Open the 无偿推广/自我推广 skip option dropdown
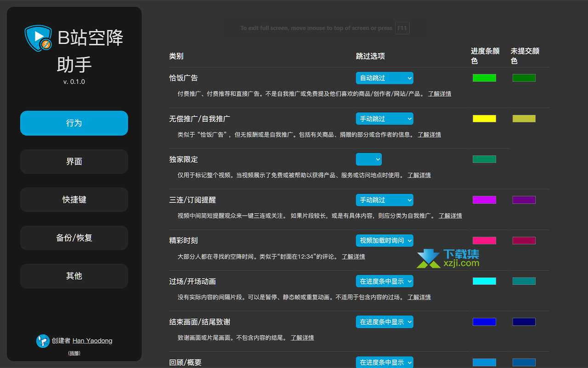Viewport: 588px width, 368px height. pos(384,119)
